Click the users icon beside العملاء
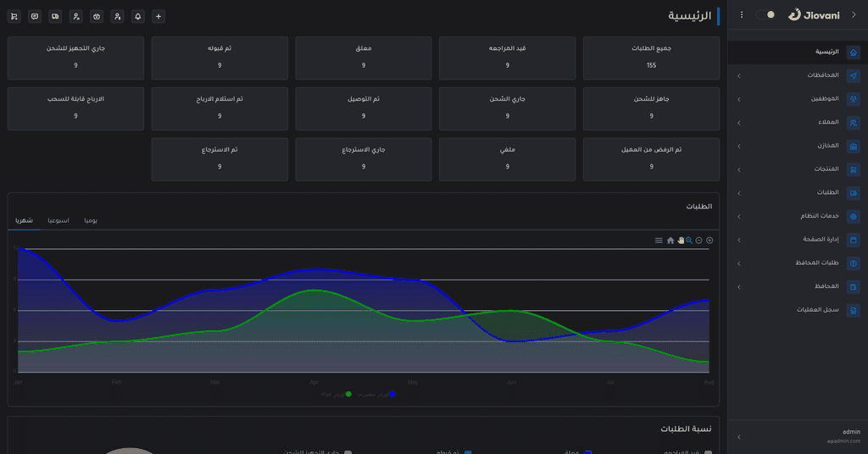 (854, 123)
